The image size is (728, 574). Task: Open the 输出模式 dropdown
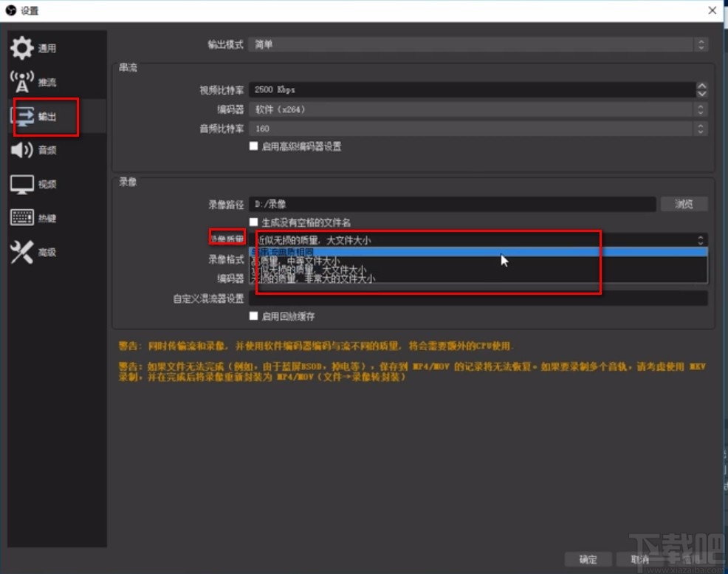pos(476,44)
